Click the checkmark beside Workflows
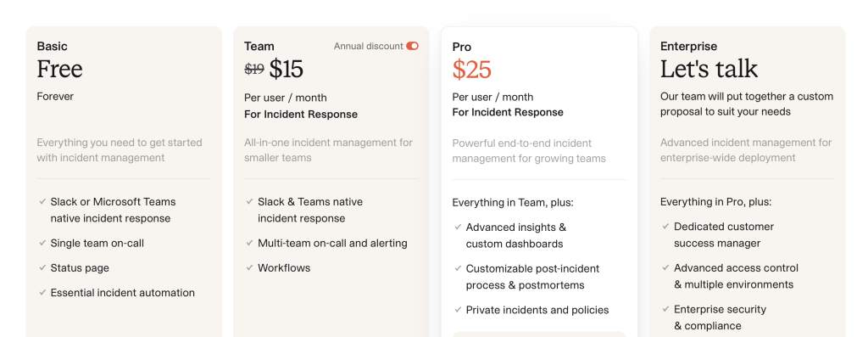868x337 pixels. [250, 267]
